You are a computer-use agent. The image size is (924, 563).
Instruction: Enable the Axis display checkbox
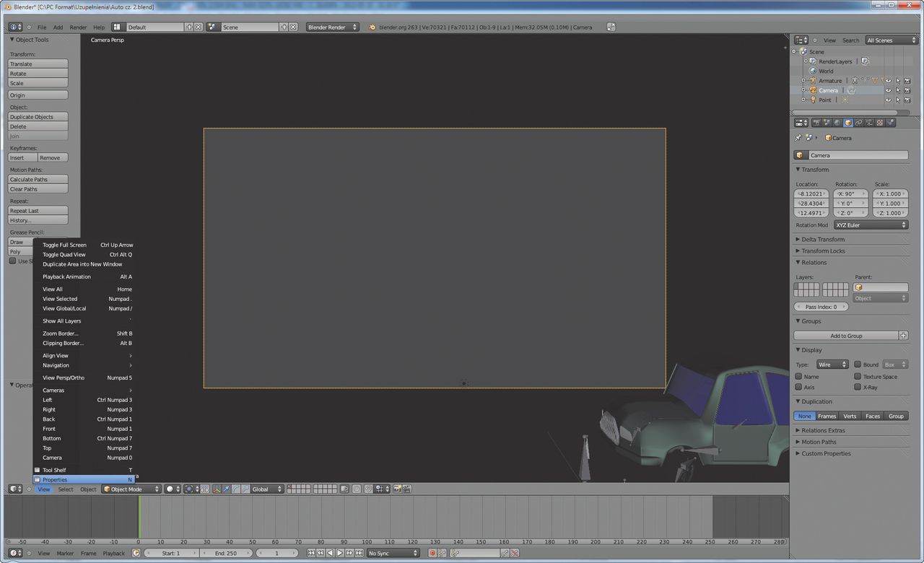point(798,387)
